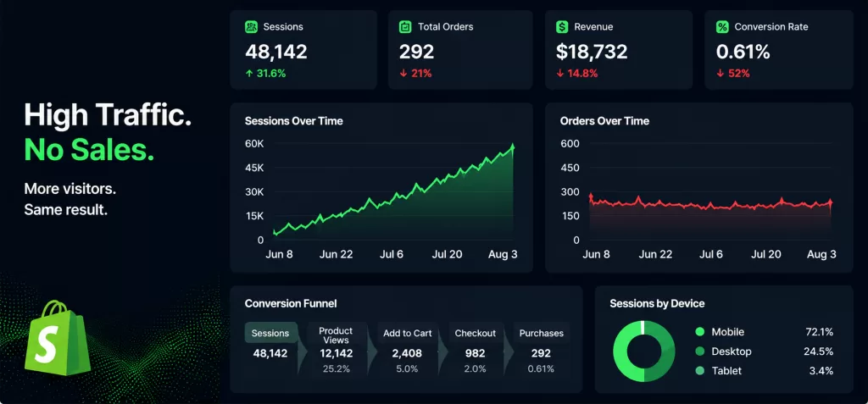Click the red down arrow beside 21%
Image resolution: width=868 pixels, height=404 pixels.
tap(403, 73)
